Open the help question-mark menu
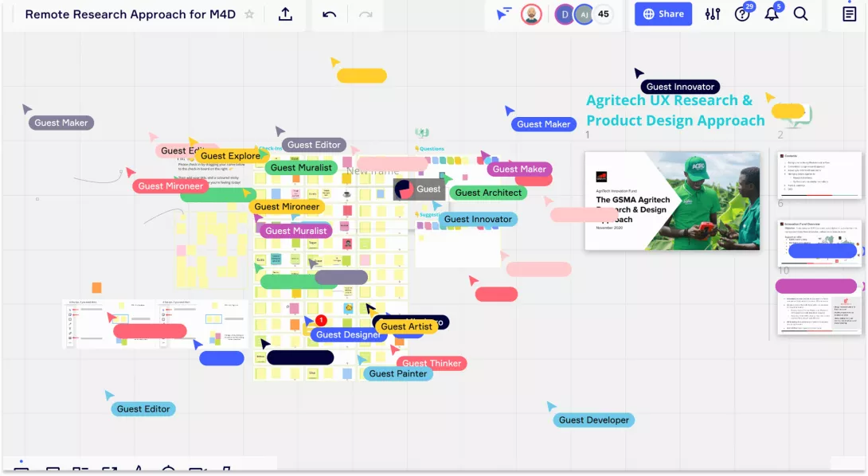The height and width of the screenshot is (476, 868). [x=743, y=14]
